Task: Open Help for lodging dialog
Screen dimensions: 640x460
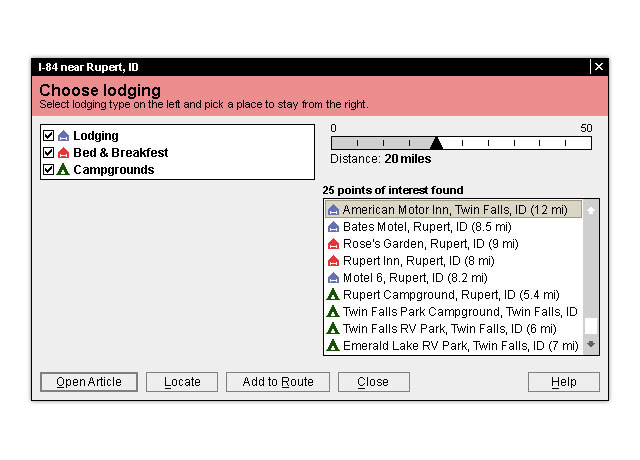Action: pos(564,382)
